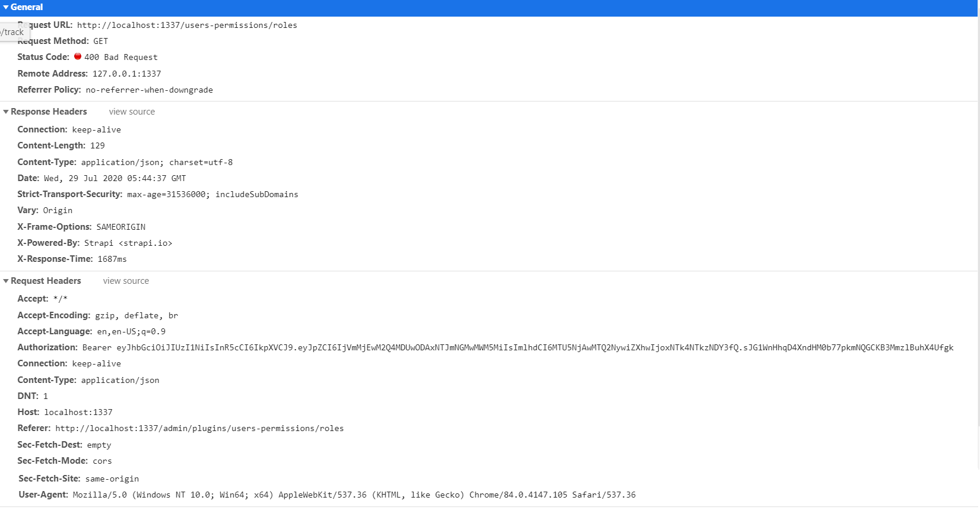
Task: View source of Response Headers
Action: tap(132, 112)
